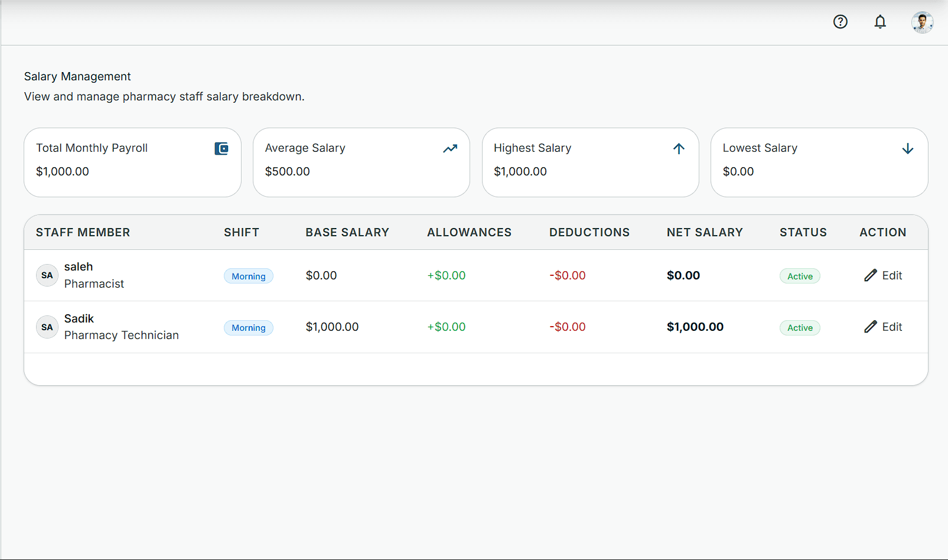
Task: Edit salary for Sadik
Action: [883, 327]
